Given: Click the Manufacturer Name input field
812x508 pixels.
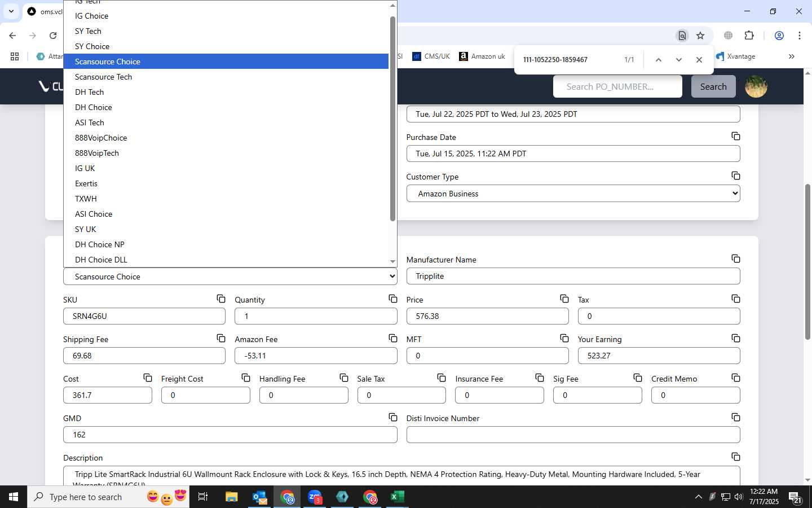Looking at the screenshot, I should [x=573, y=276].
